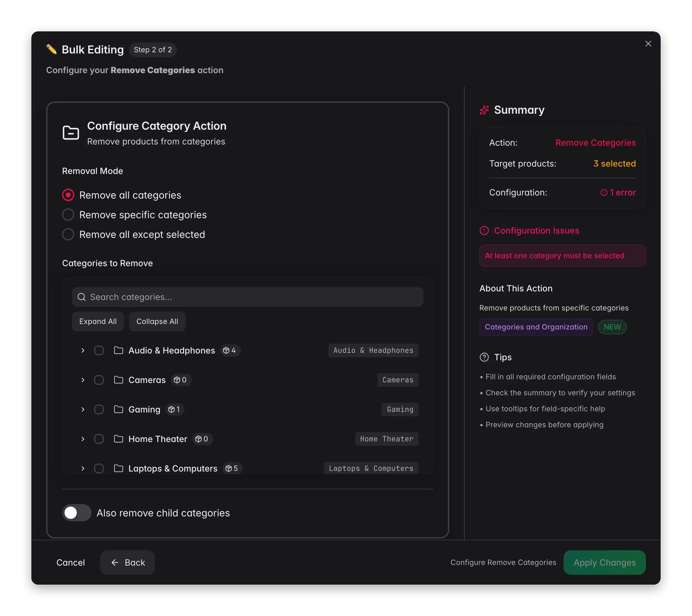Click product count badge 5 on Laptops & Computers

(x=232, y=468)
